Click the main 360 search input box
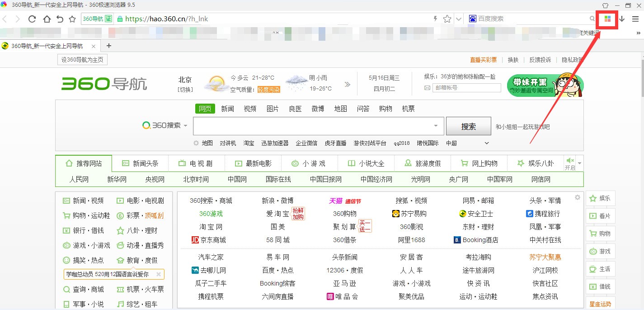 click(318, 126)
